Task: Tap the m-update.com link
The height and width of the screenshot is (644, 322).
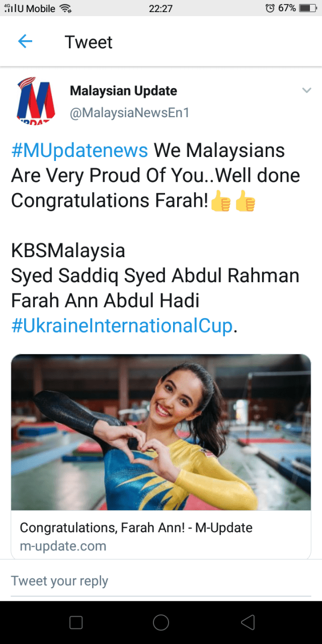Action: coord(63,546)
